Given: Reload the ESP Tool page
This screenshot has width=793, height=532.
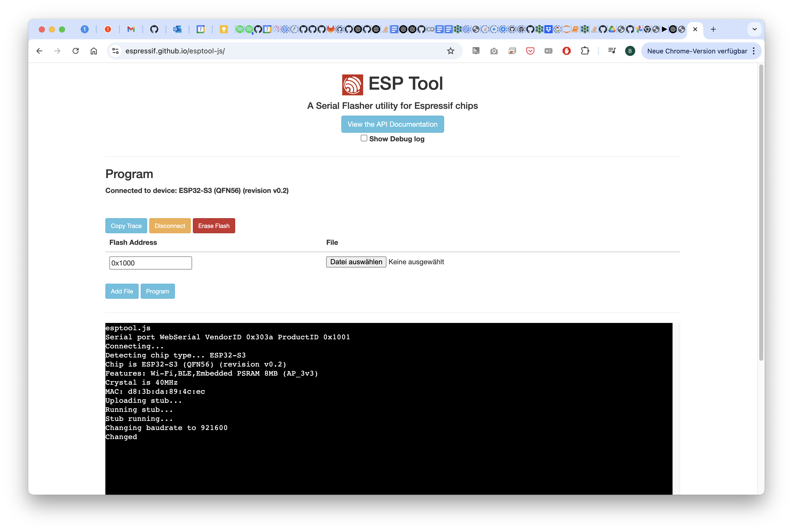Looking at the screenshot, I should [x=75, y=51].
